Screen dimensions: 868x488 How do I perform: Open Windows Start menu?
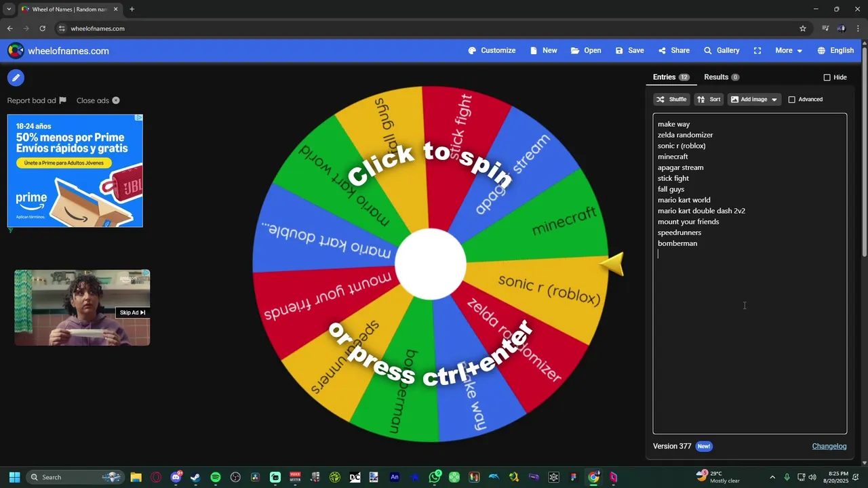[14, 477]
